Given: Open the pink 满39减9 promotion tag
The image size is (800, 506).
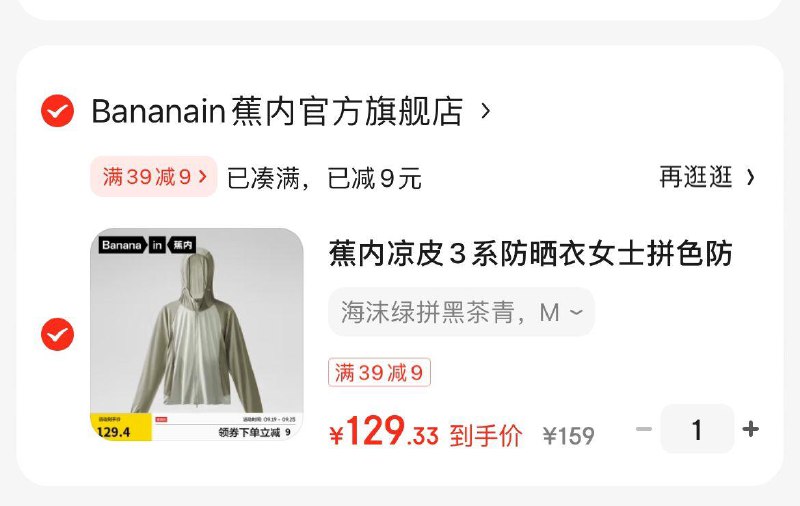Looking at the screenshot, I should point(154,176).
